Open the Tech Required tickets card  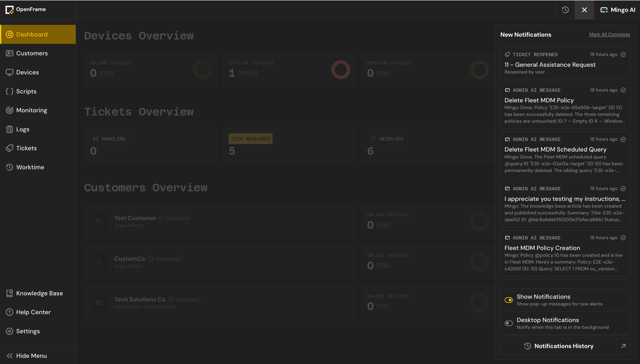(289, 146)
